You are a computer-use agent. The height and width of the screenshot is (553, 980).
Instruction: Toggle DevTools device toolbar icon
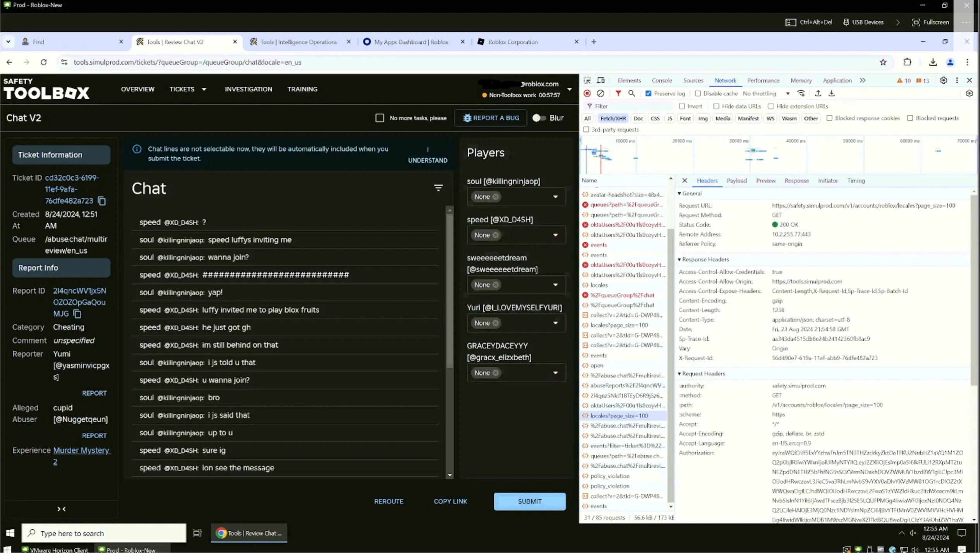(x=600, y=80)
